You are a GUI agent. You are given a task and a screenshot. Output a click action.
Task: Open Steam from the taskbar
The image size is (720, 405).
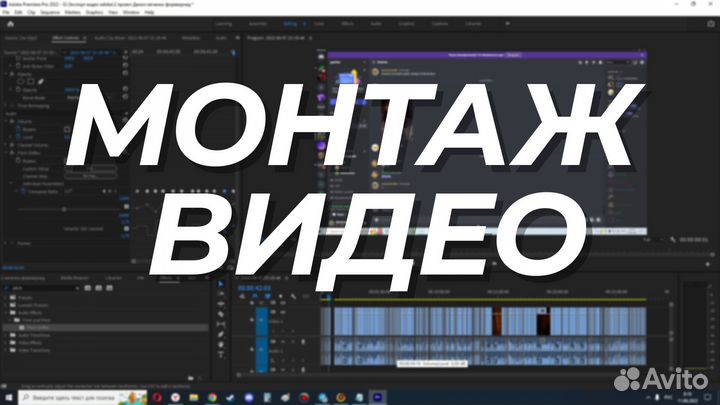(x=231, y=397)
